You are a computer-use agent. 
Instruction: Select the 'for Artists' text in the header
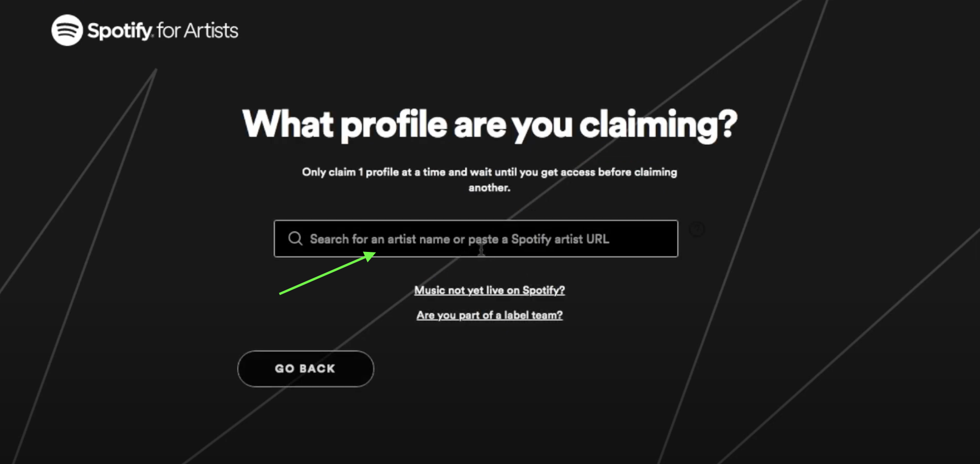click(198, 30)
